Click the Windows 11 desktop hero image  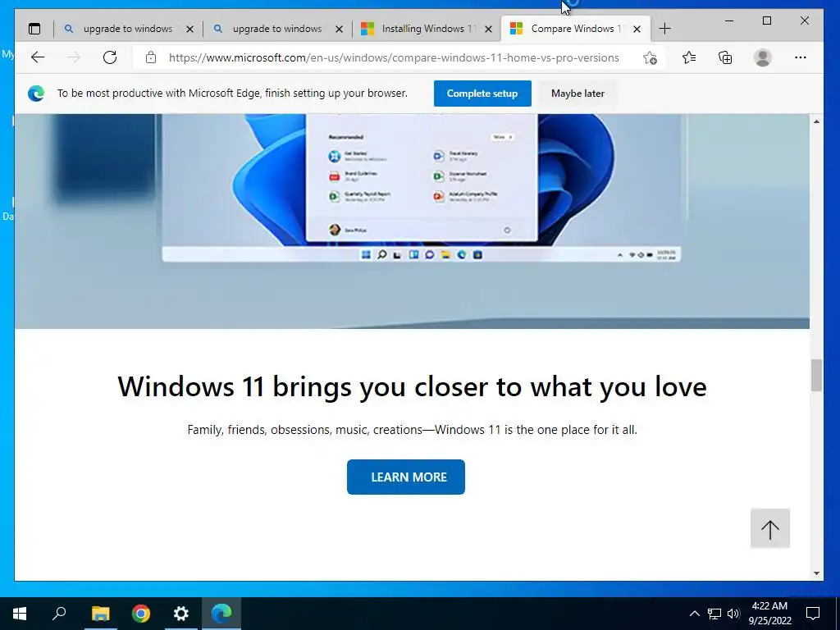tap(412, 221)
